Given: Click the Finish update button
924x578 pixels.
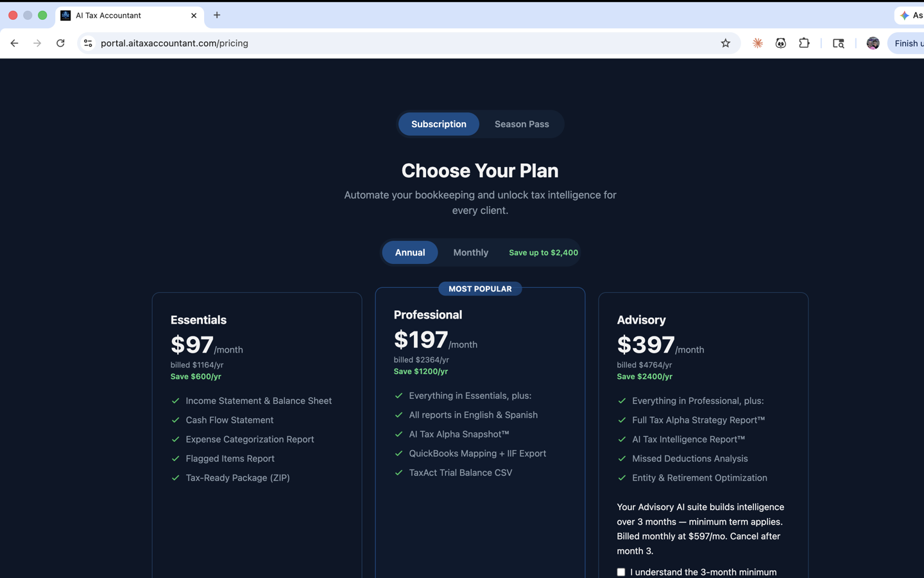Looking at the screenshot, I should [906, 43].
